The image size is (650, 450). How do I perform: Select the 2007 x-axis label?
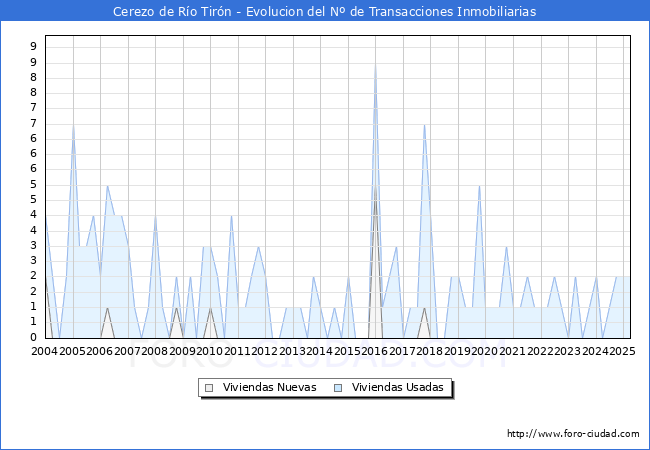(x=127, y=351)
